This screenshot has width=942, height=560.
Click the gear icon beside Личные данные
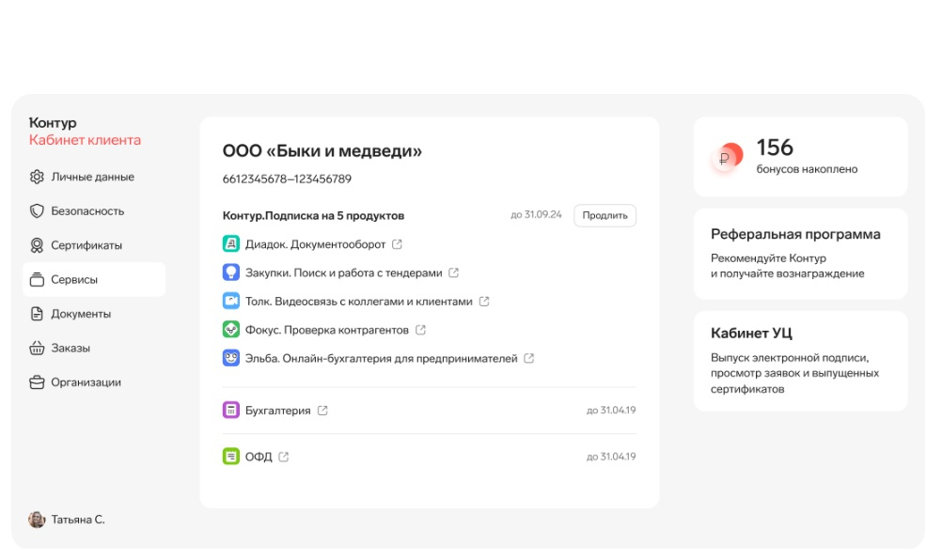(x=37, y=177)
